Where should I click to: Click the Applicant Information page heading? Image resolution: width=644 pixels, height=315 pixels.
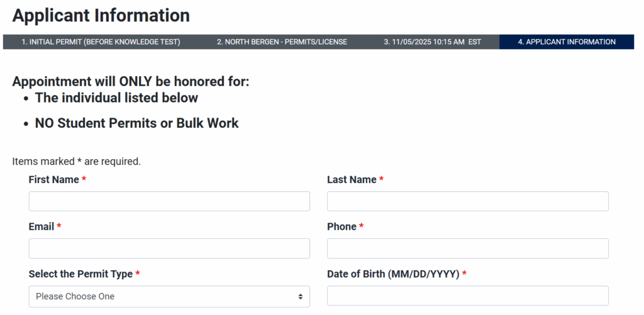[101, 15]
